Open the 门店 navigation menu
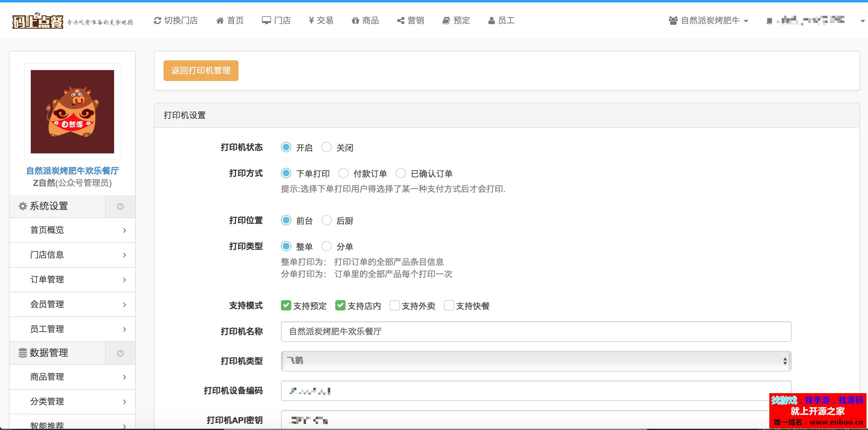Image resolution: width=868 pixels, height=430 pixels. pyautogui.click(x=276, y=21)
